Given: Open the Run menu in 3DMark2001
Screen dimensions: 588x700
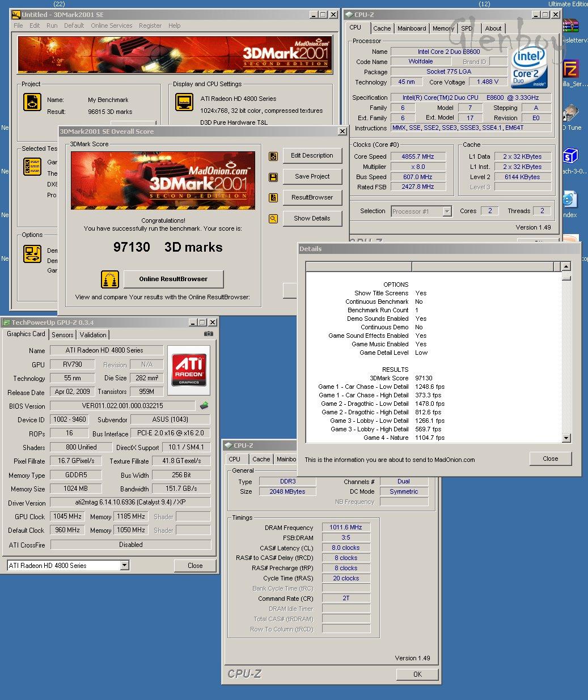Looking at the screenshot, I should pos(52,26).
